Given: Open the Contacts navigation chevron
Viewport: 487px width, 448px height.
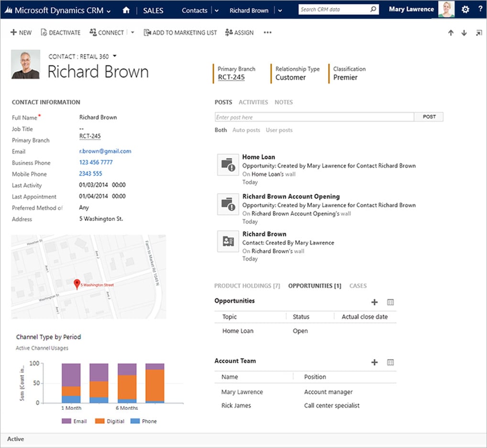Looking at the screenshot, I should 217,10.
